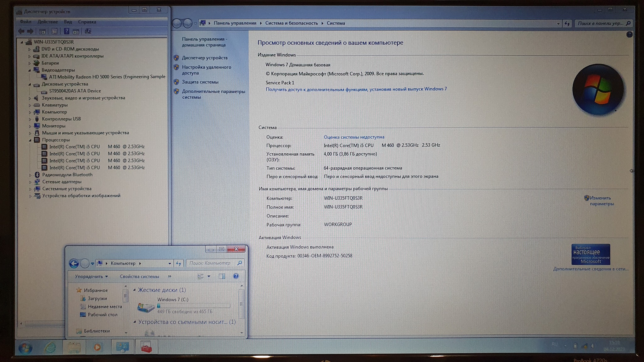Toggle preview pane icon in Computer window

(x=222, y=276)
